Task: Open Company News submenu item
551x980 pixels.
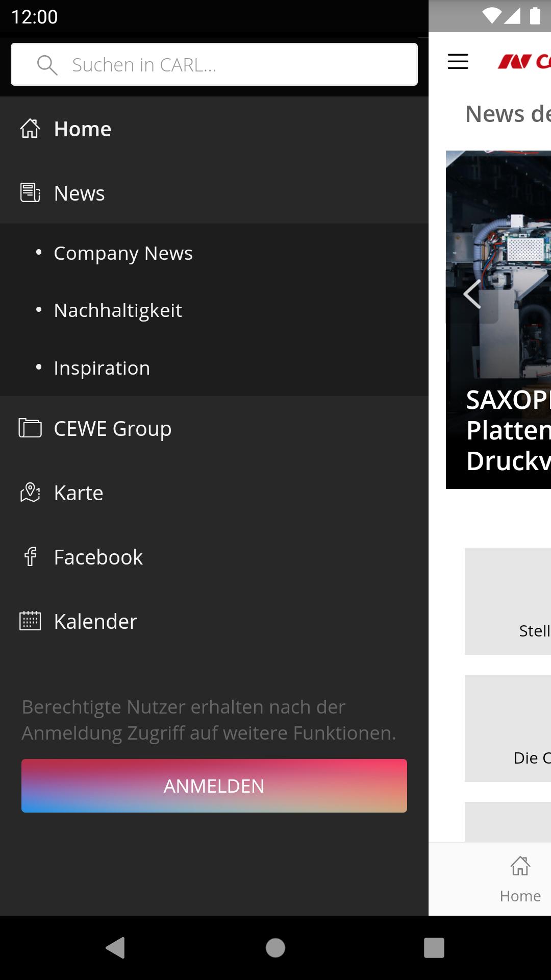Action: 214,253
